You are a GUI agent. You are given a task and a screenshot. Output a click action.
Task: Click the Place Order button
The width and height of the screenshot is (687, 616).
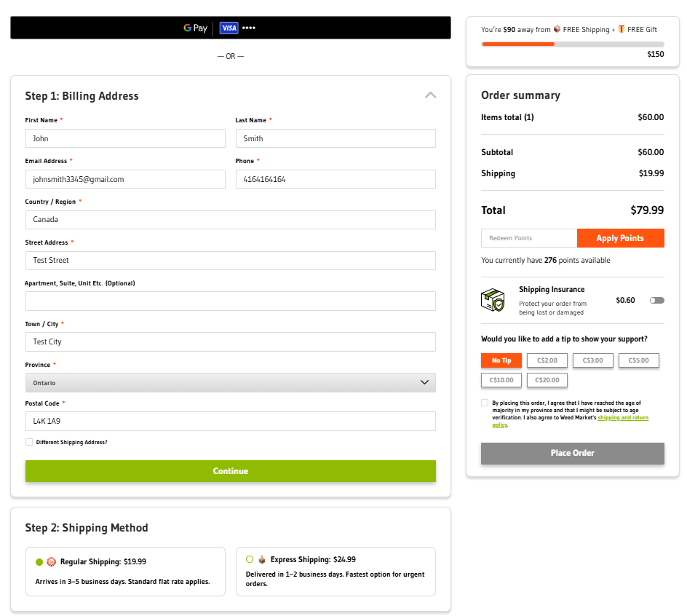pos(573,454)
